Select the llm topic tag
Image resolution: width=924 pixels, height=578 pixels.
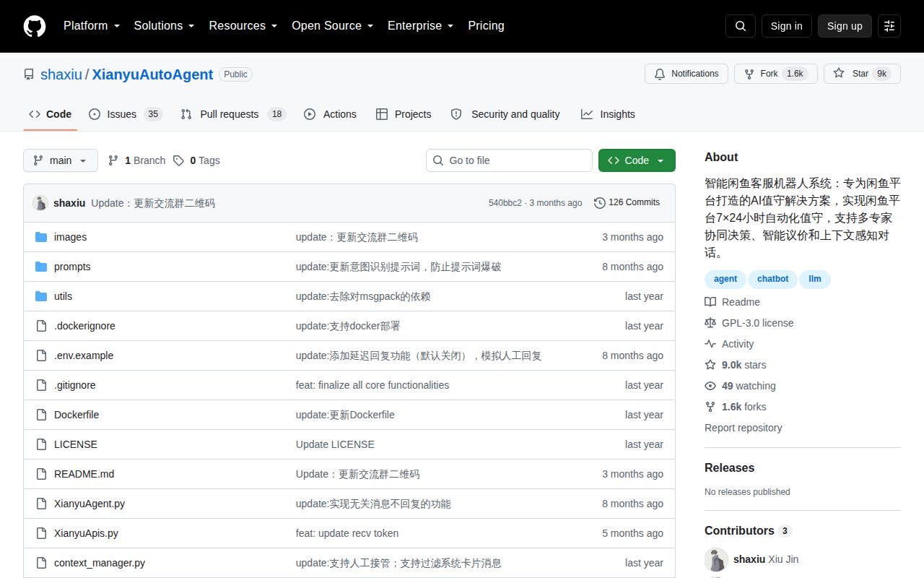[815, 279]
